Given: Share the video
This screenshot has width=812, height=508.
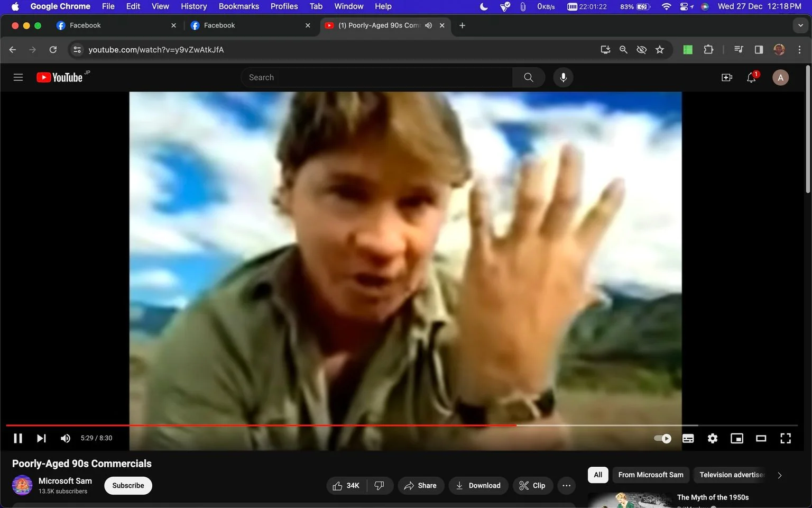Looking at the screenshot, I should (421, 485).
